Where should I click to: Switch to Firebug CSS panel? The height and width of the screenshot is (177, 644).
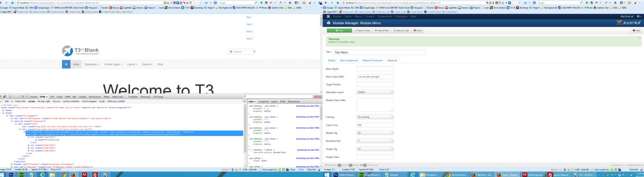52,97
